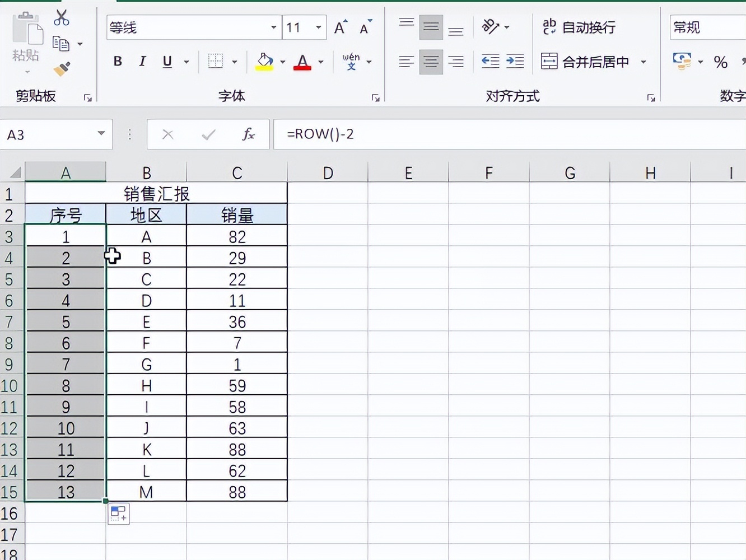Image resolution: width=746 pixels, height=560 pixels.
Task: Click the 地区 header cell
Action: click(146, 215)
